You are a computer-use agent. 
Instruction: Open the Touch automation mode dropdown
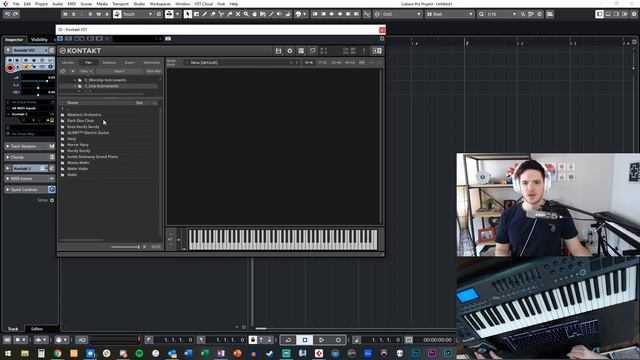coord(138,14)
